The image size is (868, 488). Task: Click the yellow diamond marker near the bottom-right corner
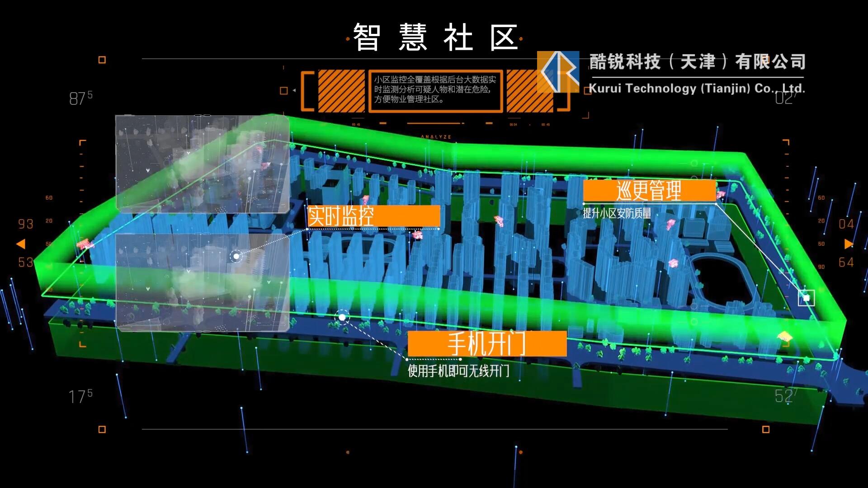coord(784,337)
